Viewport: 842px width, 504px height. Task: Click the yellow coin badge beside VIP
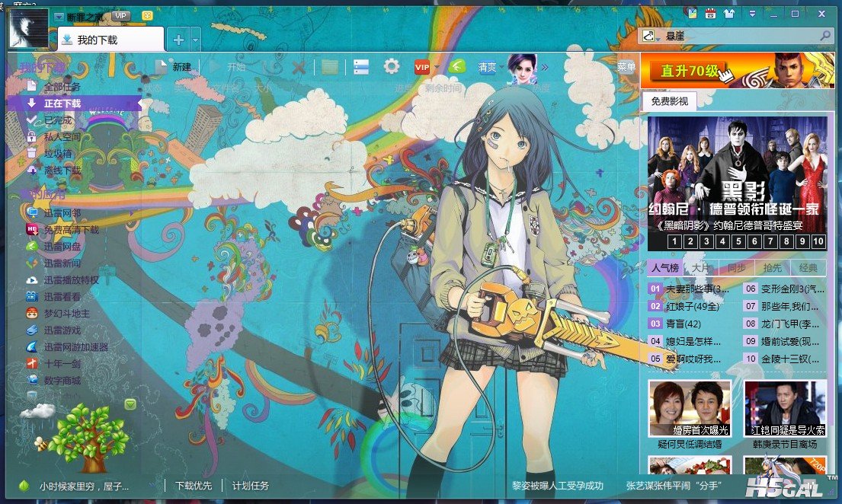pyautogui.click(x=147, y=16)
